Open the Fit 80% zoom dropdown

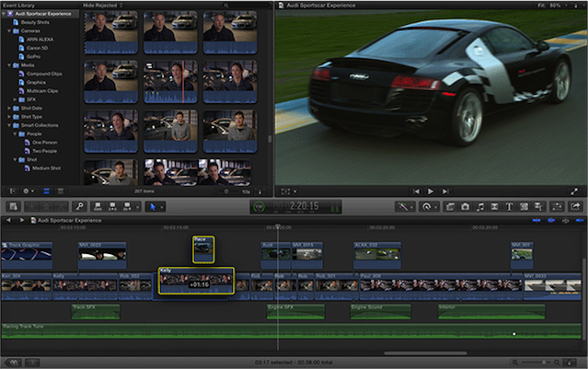pos(551,6)
